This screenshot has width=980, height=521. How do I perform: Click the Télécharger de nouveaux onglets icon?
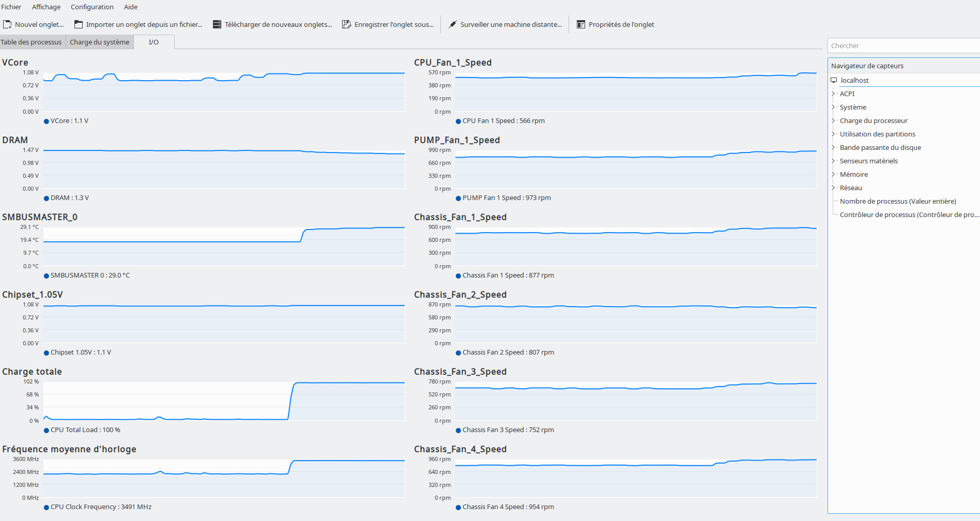(x=217, y=24)
